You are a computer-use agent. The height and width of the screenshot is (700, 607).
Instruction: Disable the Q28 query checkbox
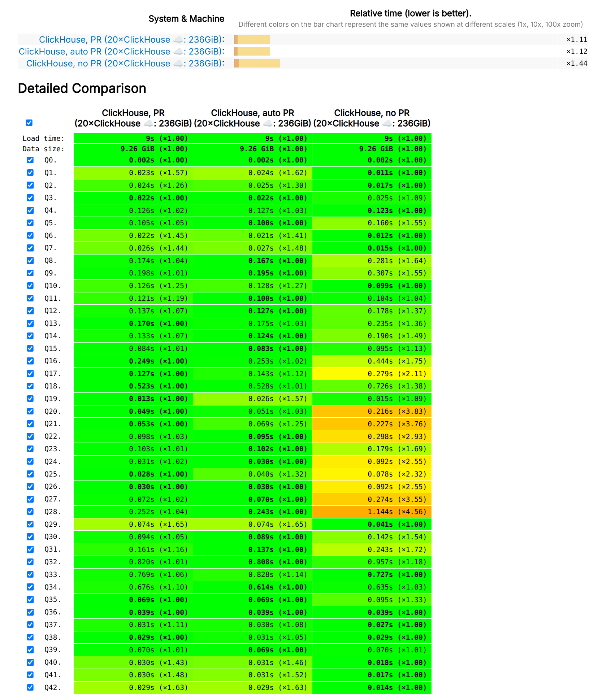pyautogui.click(x=30, y=512)
